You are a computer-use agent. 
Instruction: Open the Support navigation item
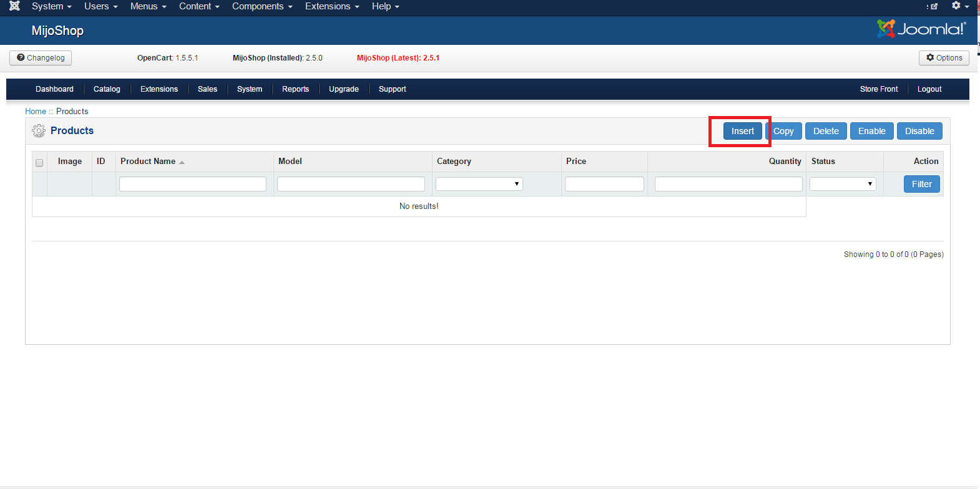click(392, 89)
